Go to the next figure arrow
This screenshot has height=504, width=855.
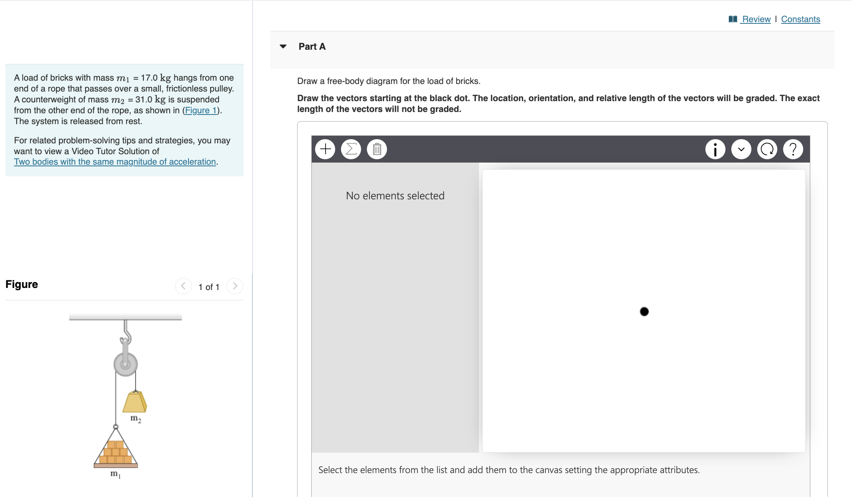(235, 286)
